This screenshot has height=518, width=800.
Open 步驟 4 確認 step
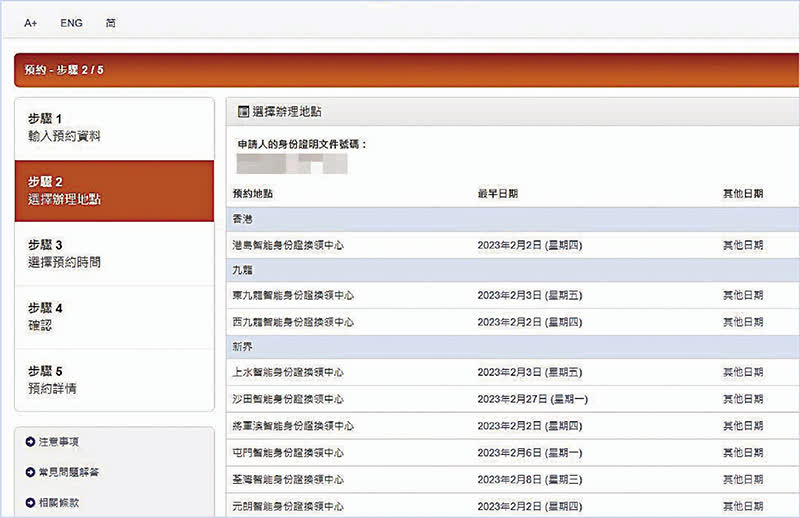pyautogui.click(x=115, y=317)
